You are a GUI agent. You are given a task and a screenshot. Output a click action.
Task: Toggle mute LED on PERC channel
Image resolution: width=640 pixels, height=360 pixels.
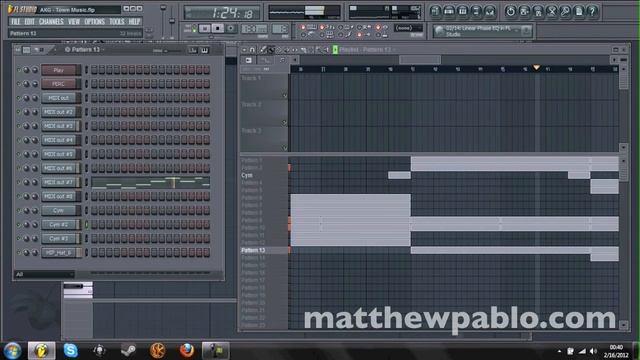click(x=18, y=84)
